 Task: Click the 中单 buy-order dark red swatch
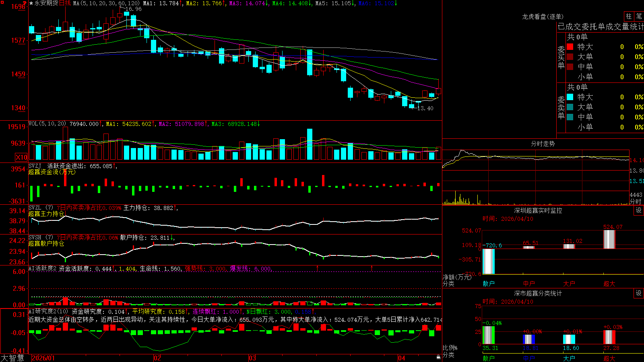[570, 67]
